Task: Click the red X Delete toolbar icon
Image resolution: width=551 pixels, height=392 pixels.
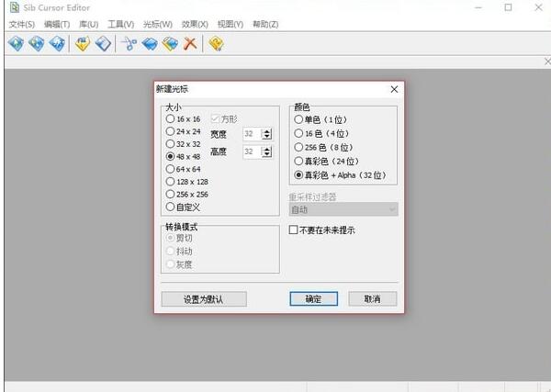Action: pos(190,44)
